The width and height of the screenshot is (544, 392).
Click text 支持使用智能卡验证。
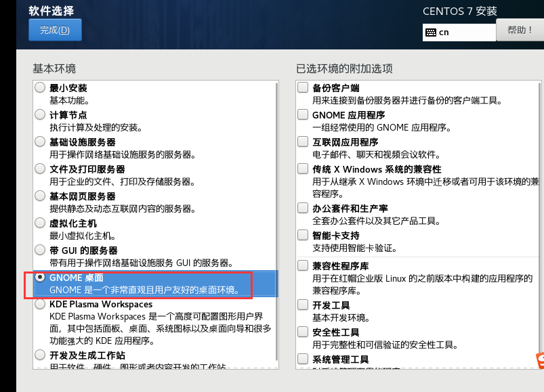tap(354, 248)
